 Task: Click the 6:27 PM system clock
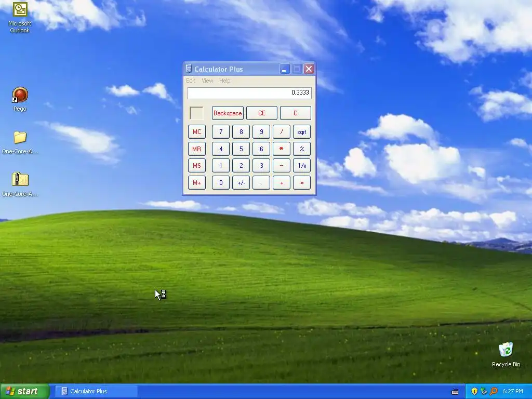(x=513, y=391)
